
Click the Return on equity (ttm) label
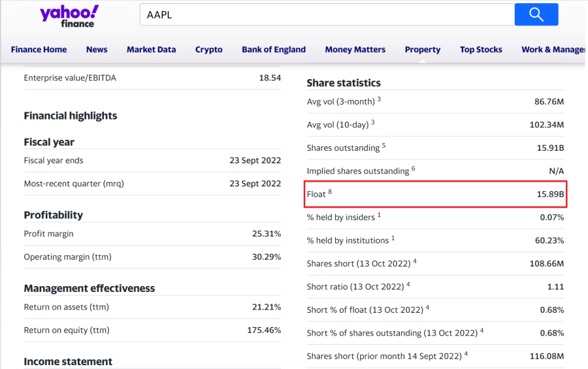point(67,330)
